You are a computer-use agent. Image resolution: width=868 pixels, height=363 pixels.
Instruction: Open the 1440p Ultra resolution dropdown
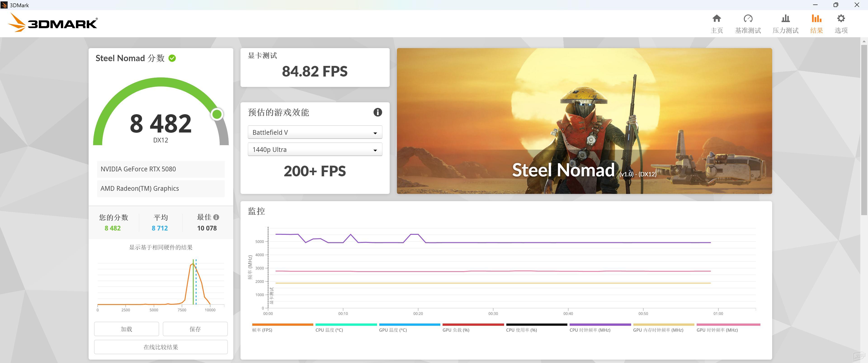point(315,149)
